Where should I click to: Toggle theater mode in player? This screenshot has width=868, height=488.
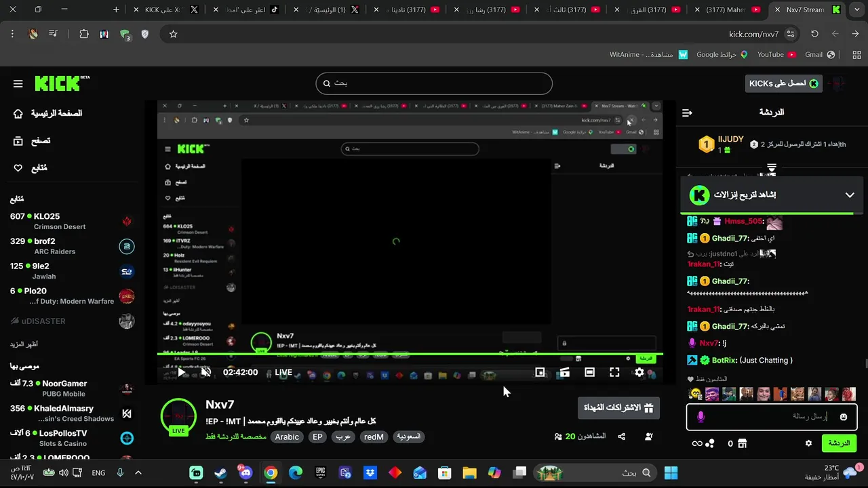(x=589, y=372)
